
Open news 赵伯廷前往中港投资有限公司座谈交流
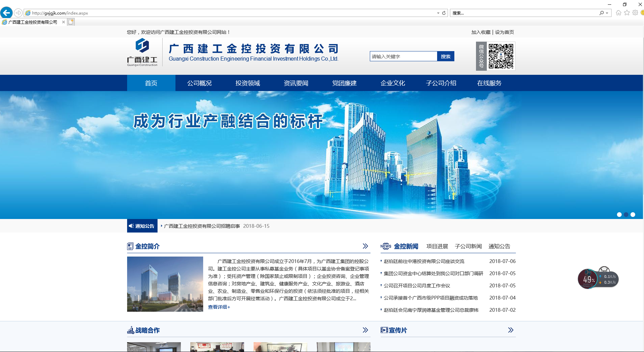click(424, 261)
